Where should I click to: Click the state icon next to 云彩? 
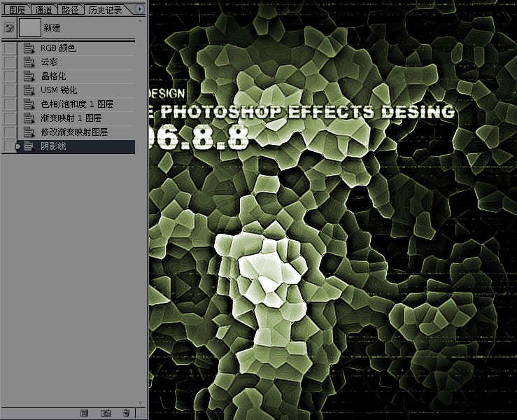[x=29, y=62]
